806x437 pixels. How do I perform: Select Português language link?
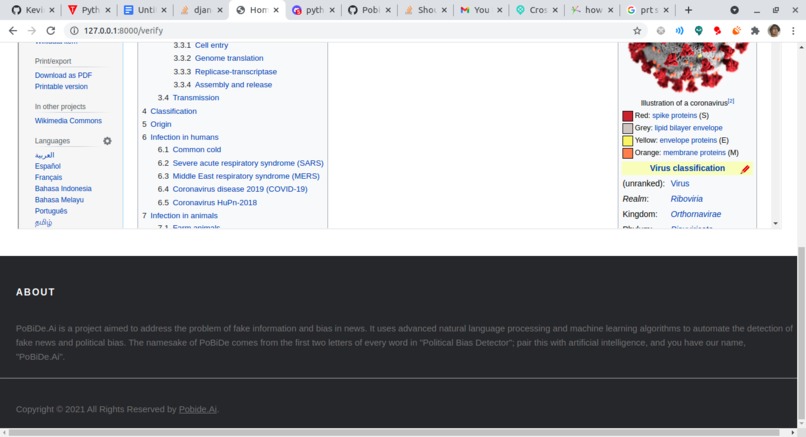click(51, 211)
